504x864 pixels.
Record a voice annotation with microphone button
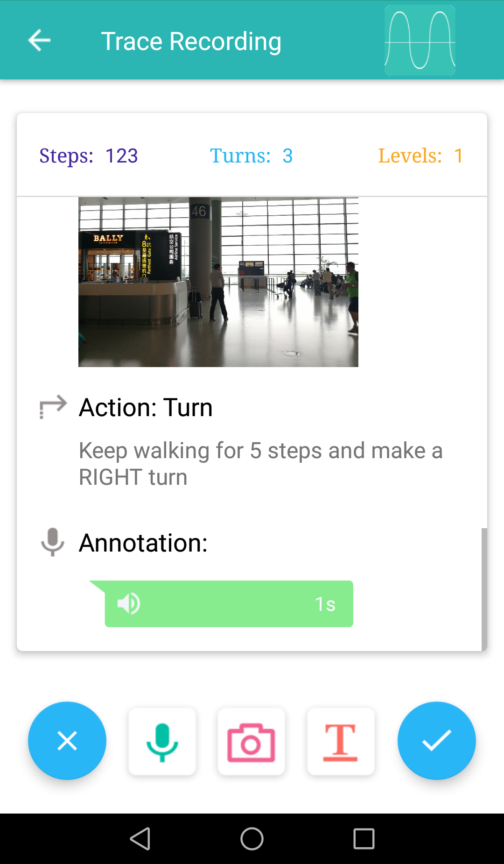pos(162,742)
